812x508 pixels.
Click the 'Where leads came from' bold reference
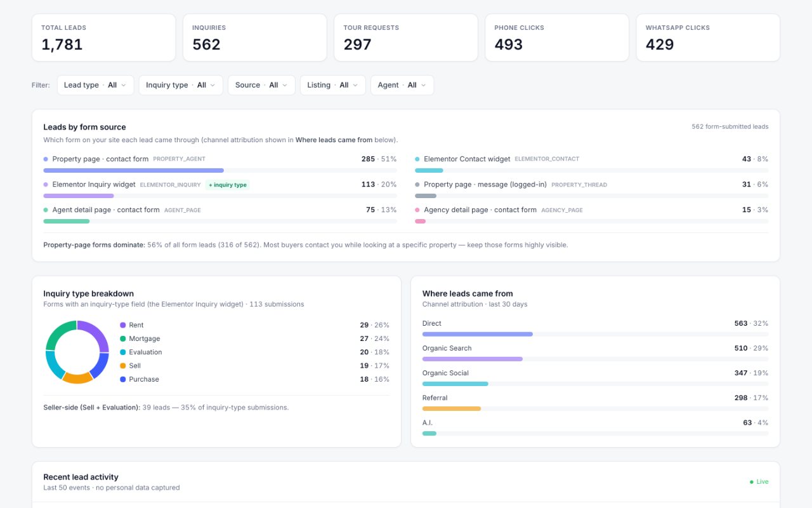(x=334, y=140)
